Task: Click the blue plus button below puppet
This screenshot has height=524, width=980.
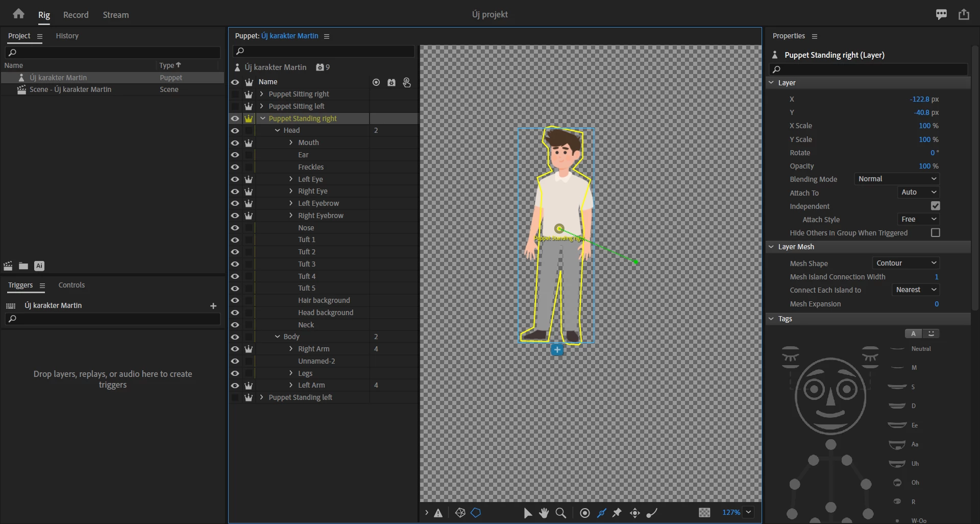Action: click(557, 350)
